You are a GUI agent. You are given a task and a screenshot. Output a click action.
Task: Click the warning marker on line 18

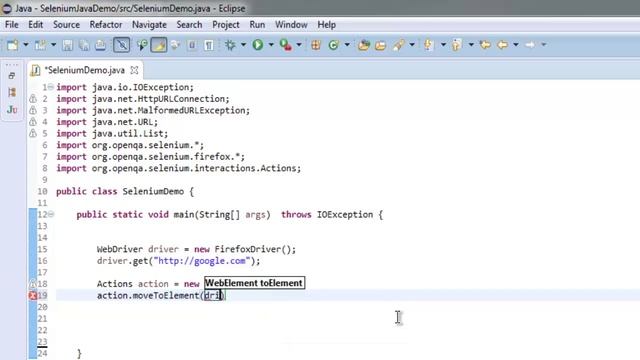click(x=33, y=283)
